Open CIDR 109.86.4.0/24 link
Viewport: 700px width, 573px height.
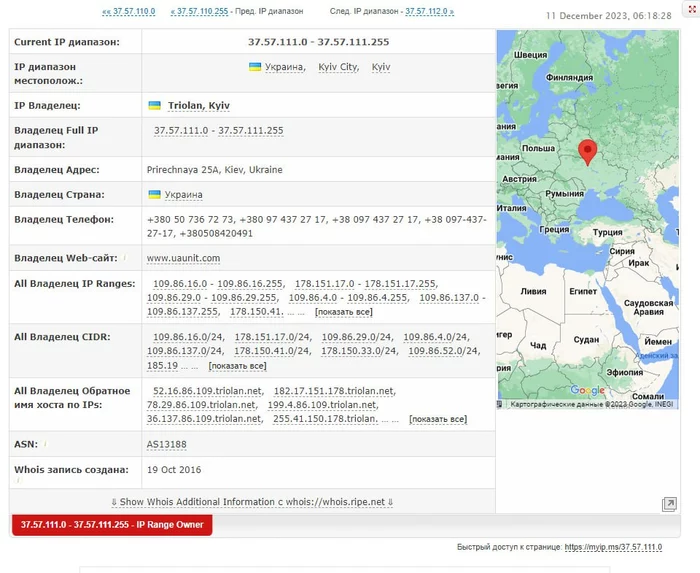pyautogui.click(x=435, y=337)
